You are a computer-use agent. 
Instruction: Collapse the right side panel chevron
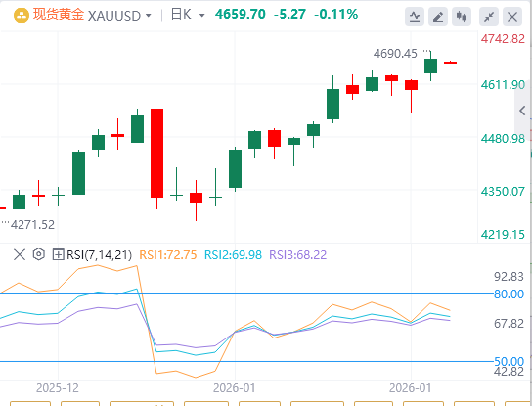(522, 111)
